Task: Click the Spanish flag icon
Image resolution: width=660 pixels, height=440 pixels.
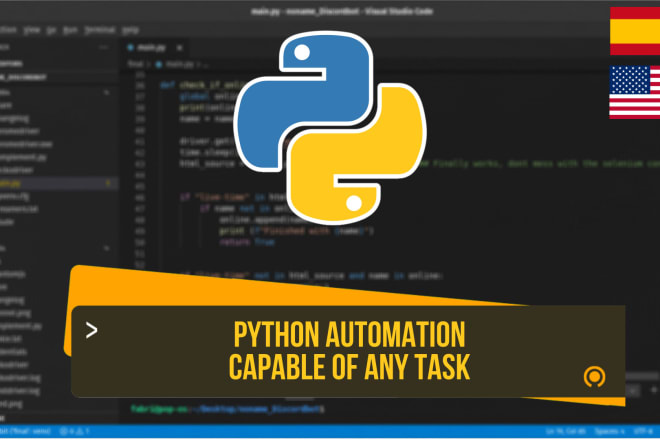Action: coord(635,31)
